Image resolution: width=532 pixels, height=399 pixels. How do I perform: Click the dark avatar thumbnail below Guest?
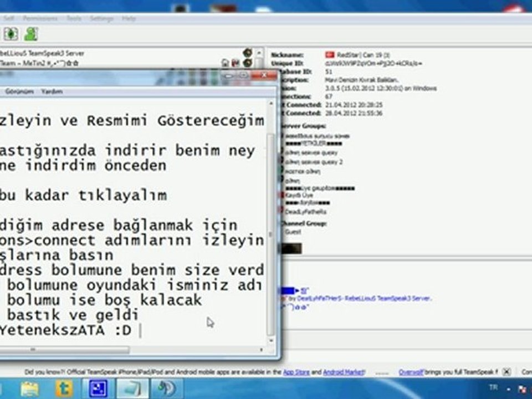[290, 248]
